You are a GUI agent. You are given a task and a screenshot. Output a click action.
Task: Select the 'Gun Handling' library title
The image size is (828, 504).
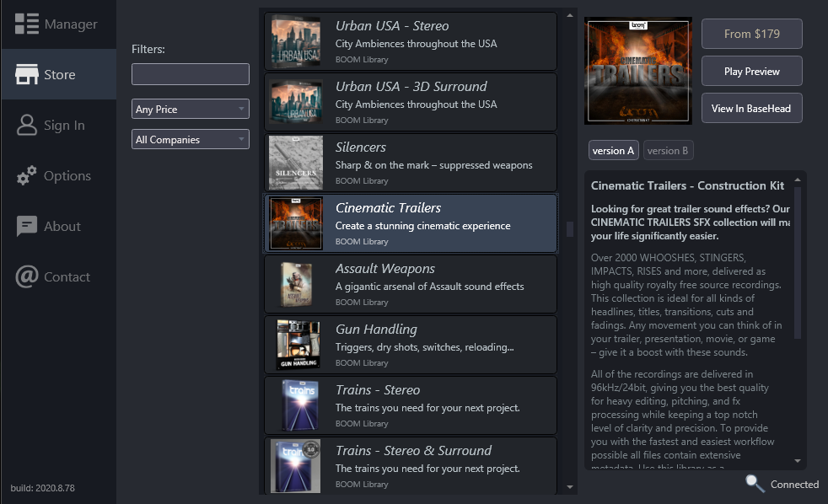(x=376, y=330)
